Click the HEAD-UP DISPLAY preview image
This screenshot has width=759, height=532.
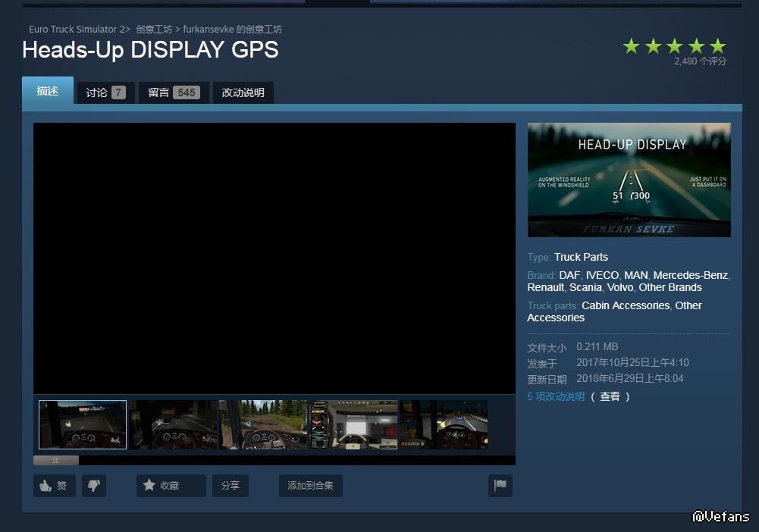pos(629,180)
